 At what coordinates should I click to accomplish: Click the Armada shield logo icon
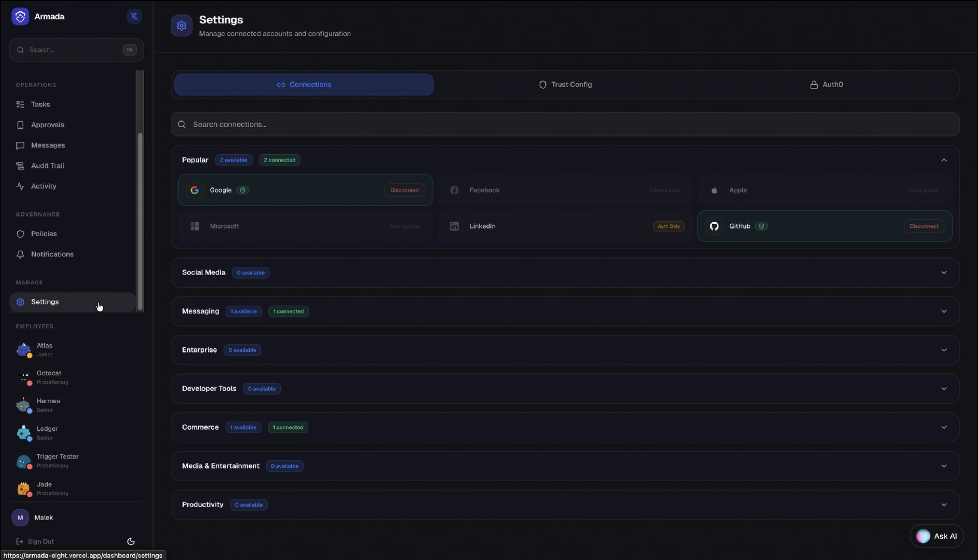[x=20, y=16]
